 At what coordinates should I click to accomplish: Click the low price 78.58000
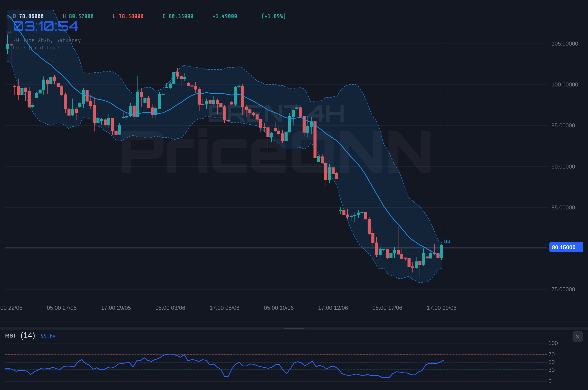click(131, 16)
